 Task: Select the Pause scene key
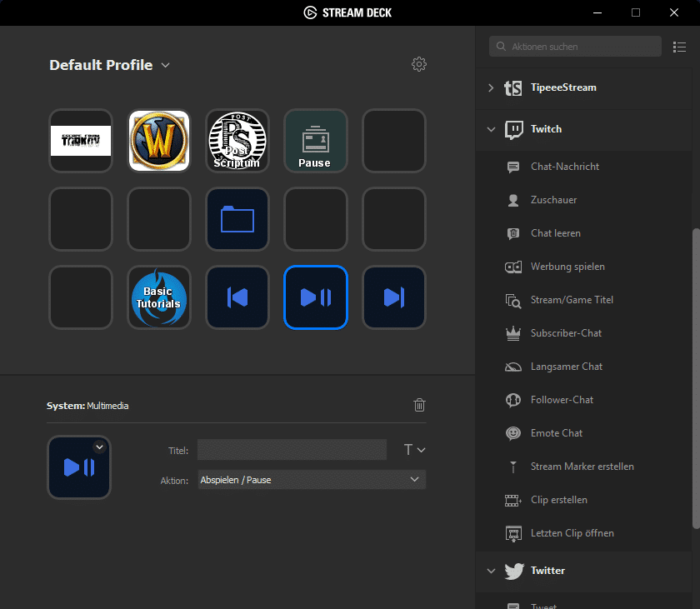[315, 141]
